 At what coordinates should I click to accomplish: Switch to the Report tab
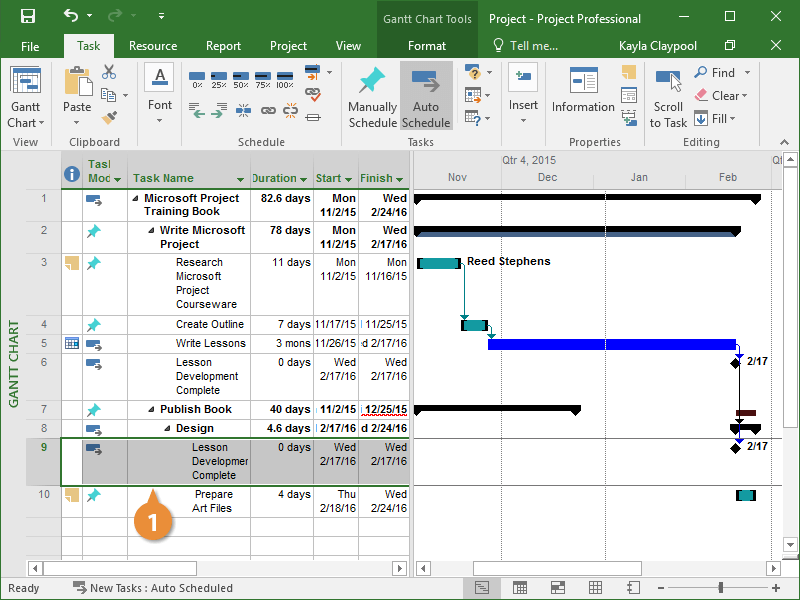coord(223,46)
